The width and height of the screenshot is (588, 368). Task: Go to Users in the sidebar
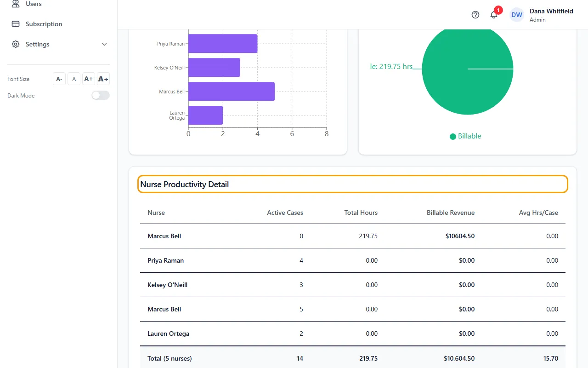pyautogui.click(x=34, y=4)
